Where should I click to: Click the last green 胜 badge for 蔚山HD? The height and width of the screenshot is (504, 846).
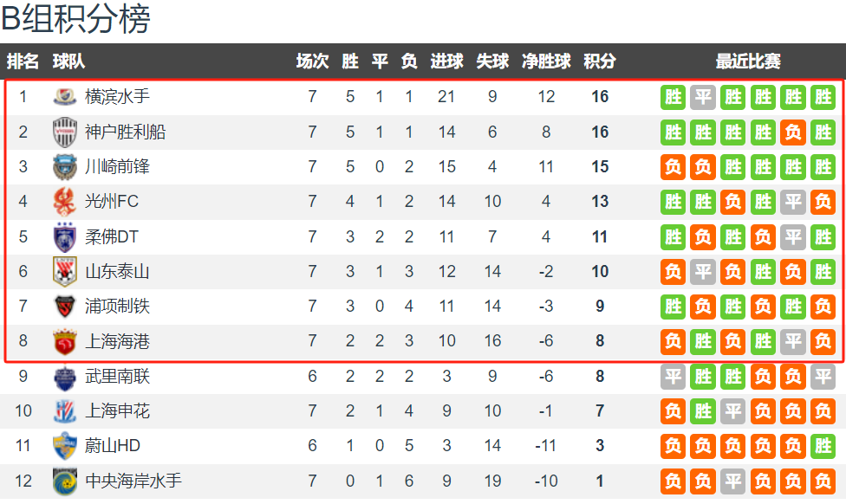click(x=822, y=446)
